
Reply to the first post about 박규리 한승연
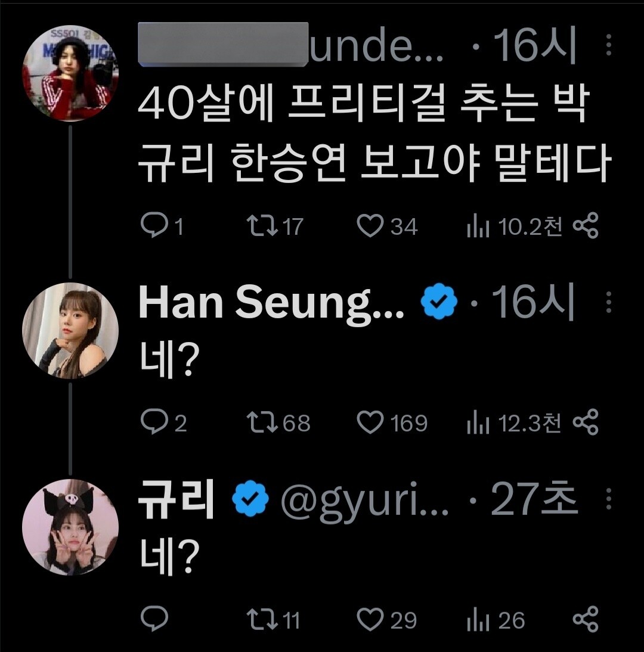click(154, 226)
